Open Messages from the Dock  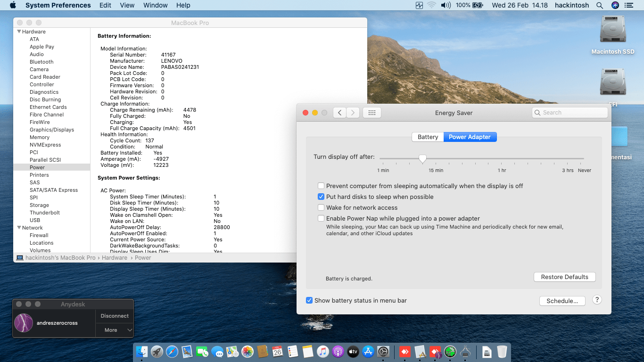pos(217,352)
